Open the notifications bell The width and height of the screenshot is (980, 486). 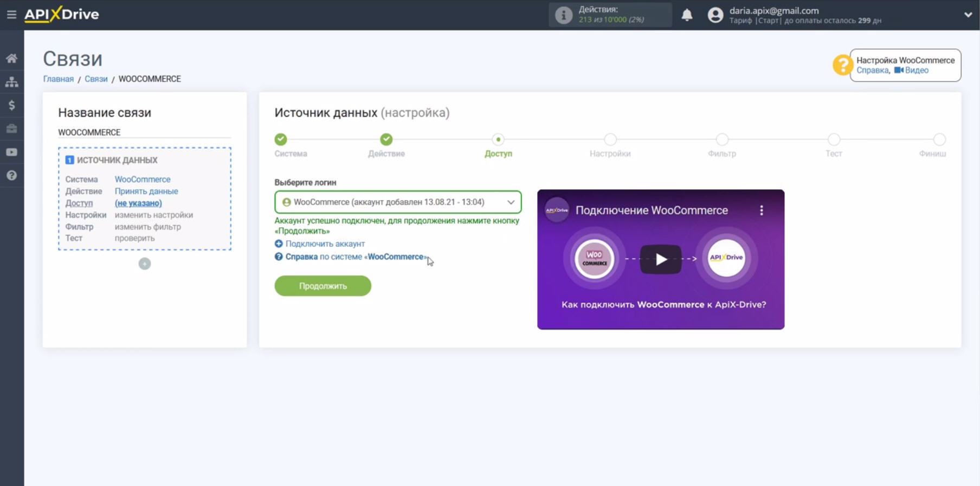tap(687, 15)
